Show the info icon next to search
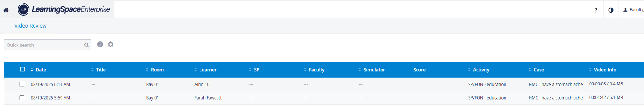Screen dimensions: 644x111 pos(100,44)
